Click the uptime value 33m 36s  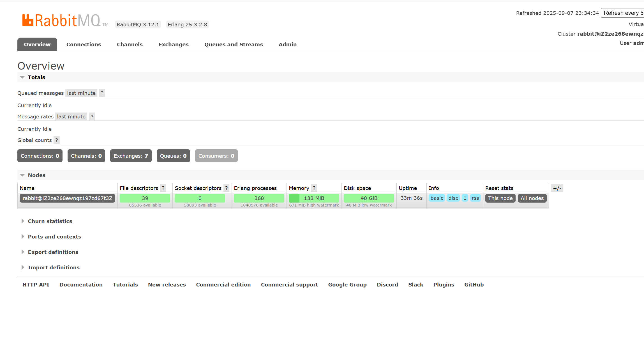tap(412, 198)
